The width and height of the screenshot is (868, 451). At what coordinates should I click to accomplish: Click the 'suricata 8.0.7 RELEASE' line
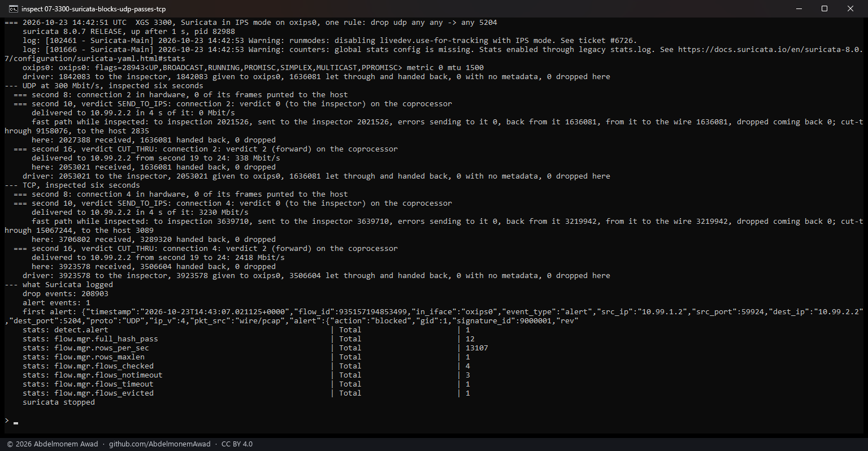pos(129,32)
